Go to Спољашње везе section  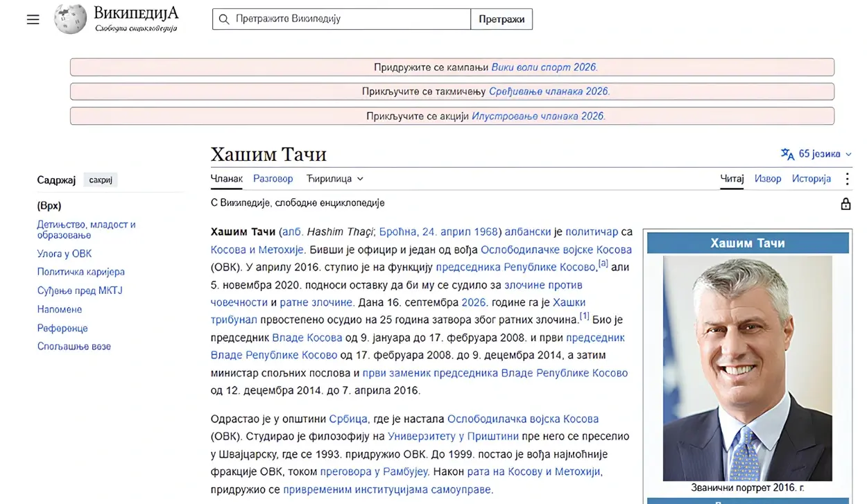pos(74,346)
